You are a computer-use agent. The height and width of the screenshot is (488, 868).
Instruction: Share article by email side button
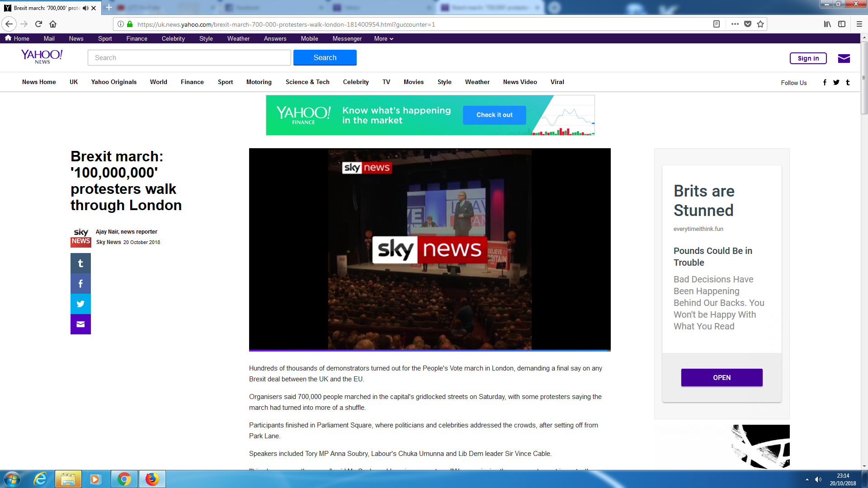pos(80,324)
